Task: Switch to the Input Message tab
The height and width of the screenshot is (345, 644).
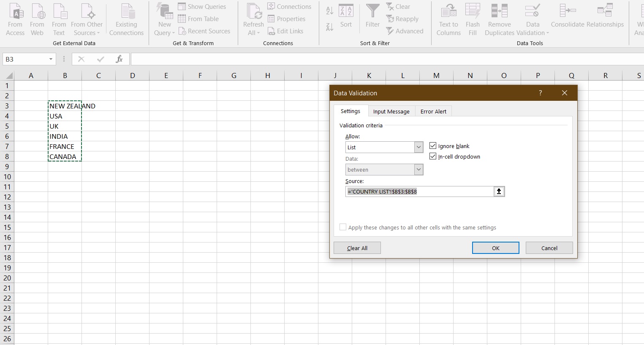Action: [391, 111]
